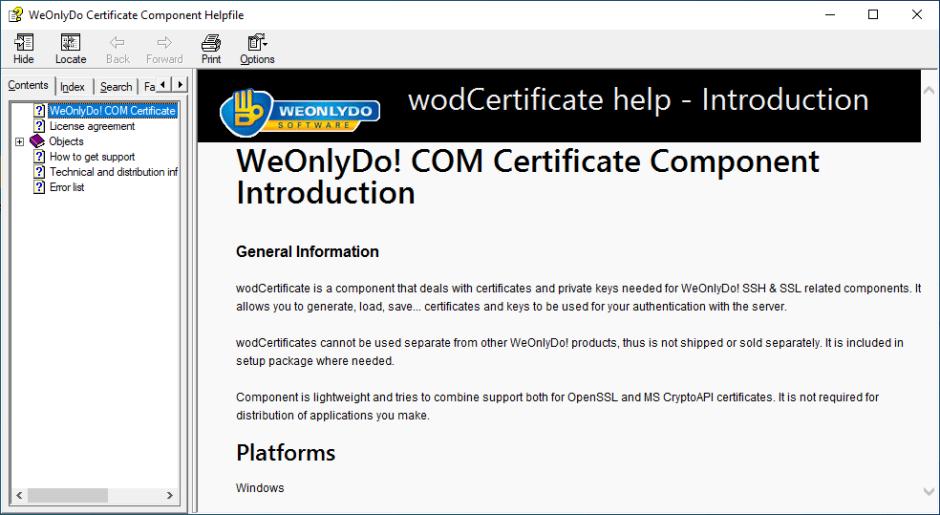Image resolution: width=940 pixels, height=515 pixels.
Task: Click the Platforms heading
Action: tap(285, 453)
